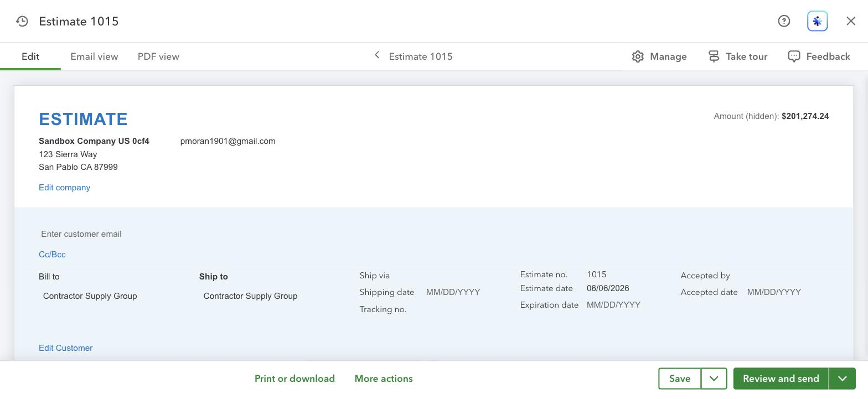
Task: Click the Estimate date 06/06/2026 field
Action: click(x=608, y=288)
